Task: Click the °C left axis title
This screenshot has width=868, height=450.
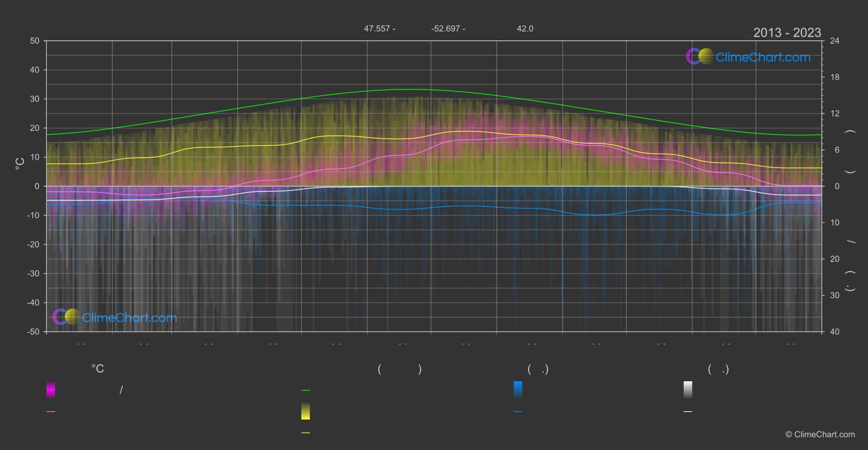Action: pyautogui.click(x=20, y=164)
